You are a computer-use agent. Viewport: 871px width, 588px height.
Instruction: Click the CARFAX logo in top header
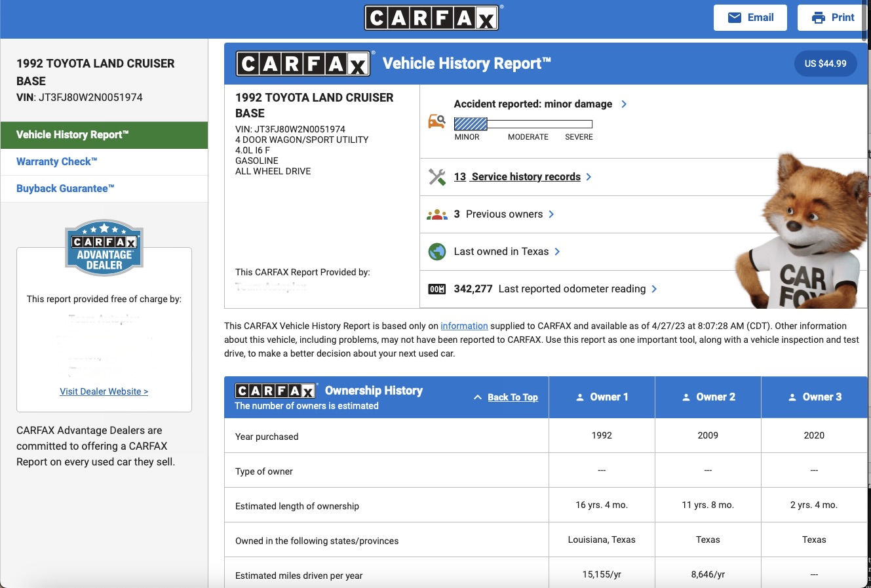click(432, 18)
